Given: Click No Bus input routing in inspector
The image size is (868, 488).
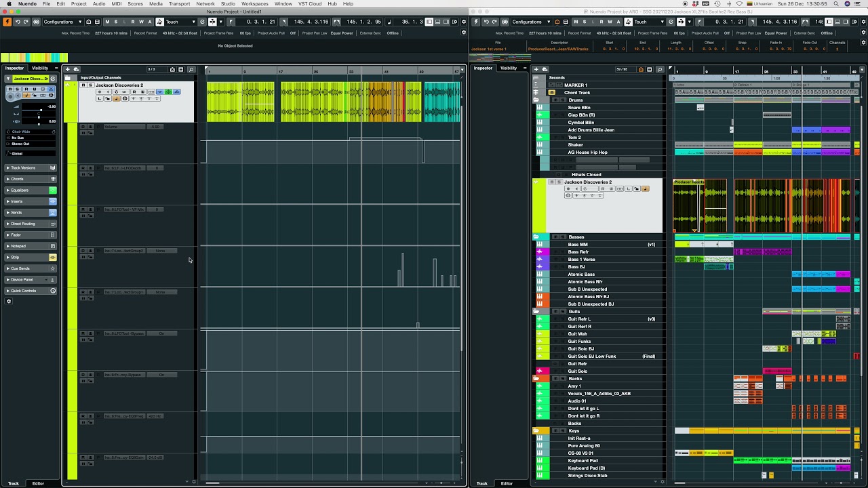Looking at the screenshot, I should [x=31, y=138].
